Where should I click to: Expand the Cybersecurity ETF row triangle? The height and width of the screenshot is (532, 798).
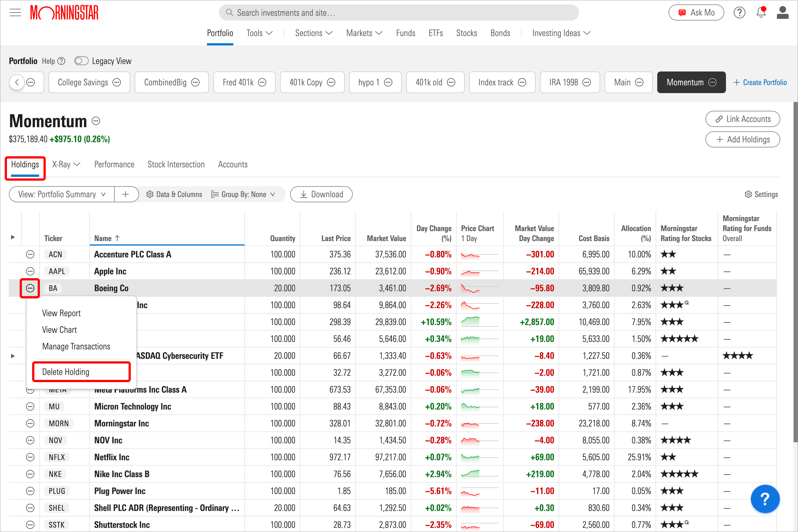[x=13, y=356]
